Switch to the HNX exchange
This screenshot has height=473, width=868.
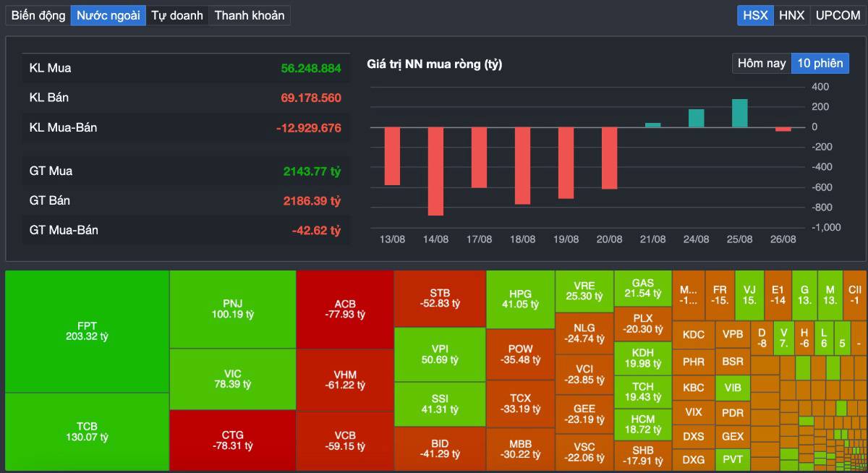pyautogui.click(x=791, y=15)
